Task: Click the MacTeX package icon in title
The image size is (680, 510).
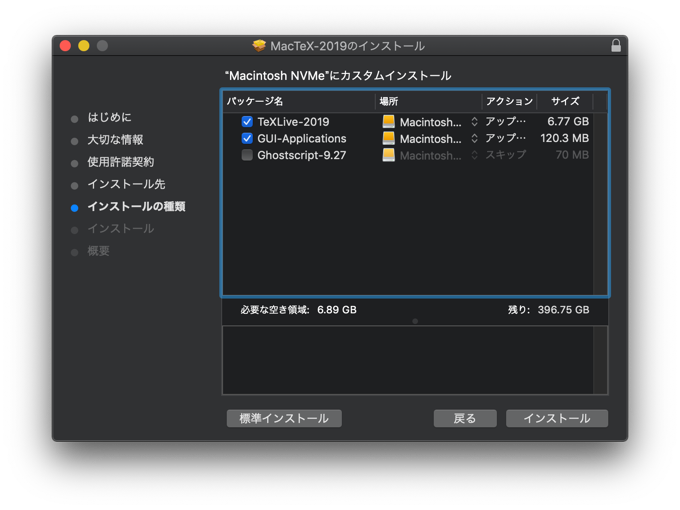Action: point(259,46)
